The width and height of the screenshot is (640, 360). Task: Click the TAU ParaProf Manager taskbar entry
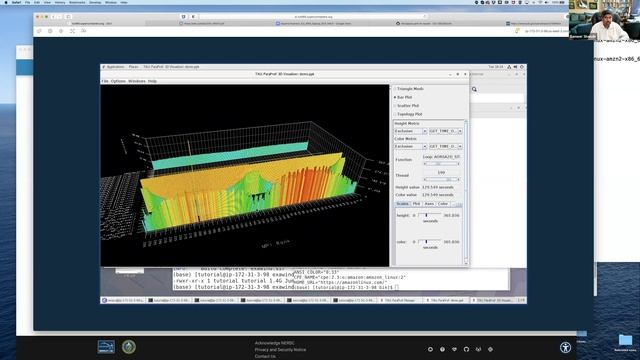click(400, 300)
